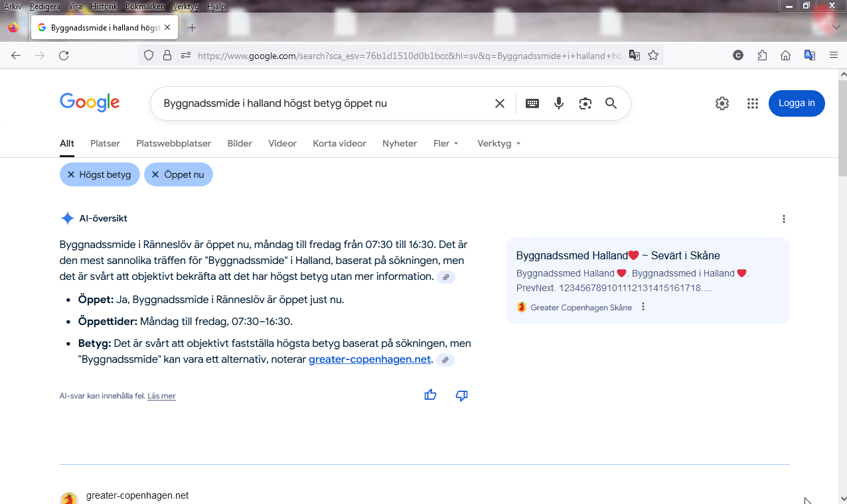Switch to the Bilder tab

point(240,143)
